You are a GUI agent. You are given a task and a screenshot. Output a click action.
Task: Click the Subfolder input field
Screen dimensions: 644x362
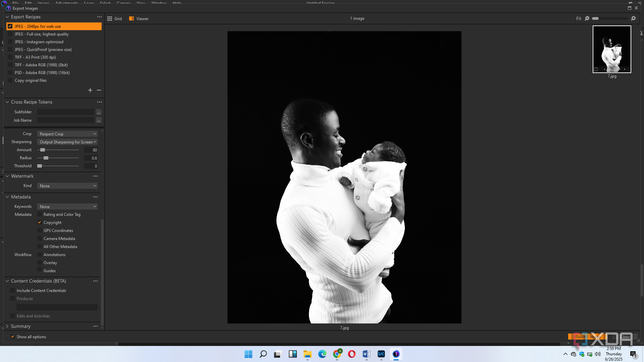click(66, 112)
